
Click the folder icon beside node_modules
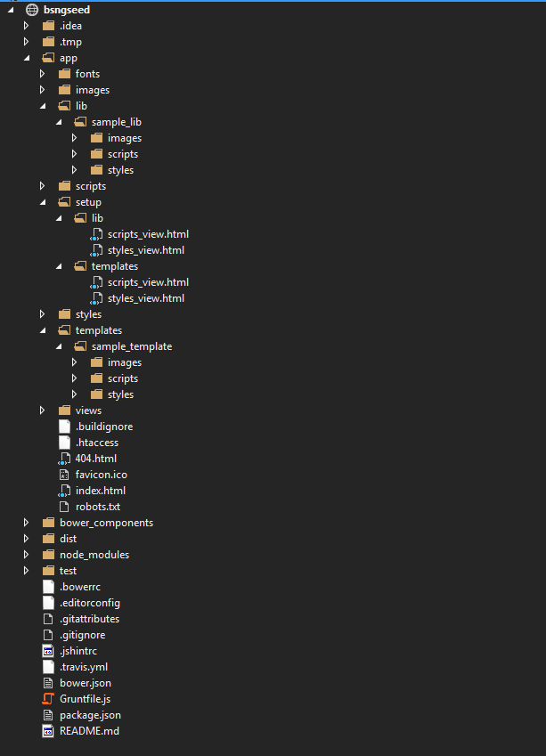coord(48,554)
